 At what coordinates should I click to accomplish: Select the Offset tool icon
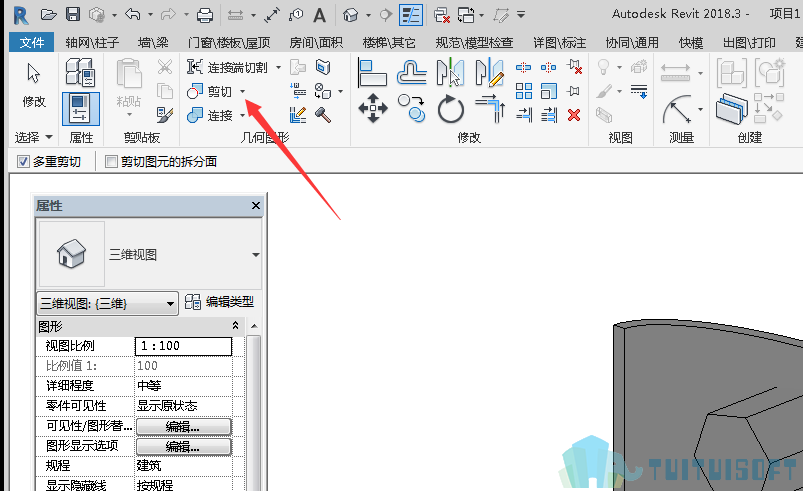(x=412, y=72)
